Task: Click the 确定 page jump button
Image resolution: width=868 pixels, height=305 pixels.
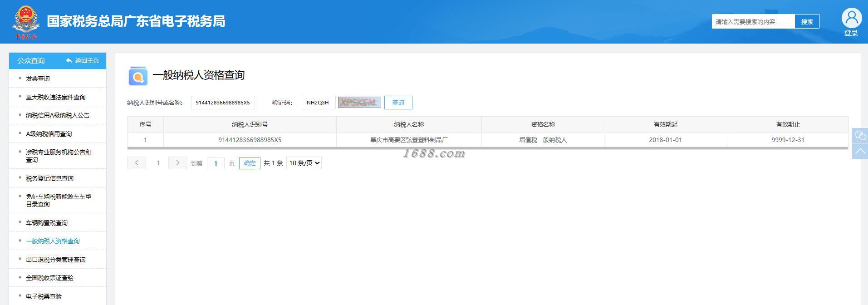Action: pyautogui.click(x=250, y=163)
